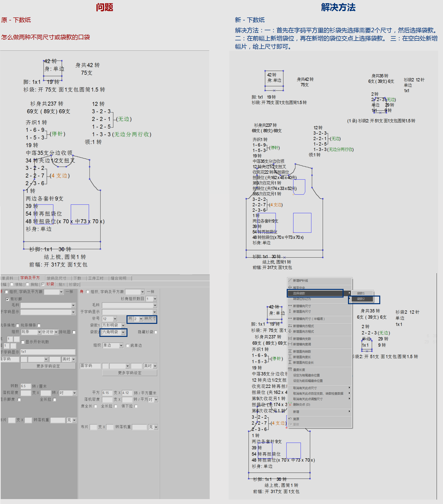Screen dimensions: 443x504
Task: Click the 新增铲针线 line icon
Action: [290, 280]
